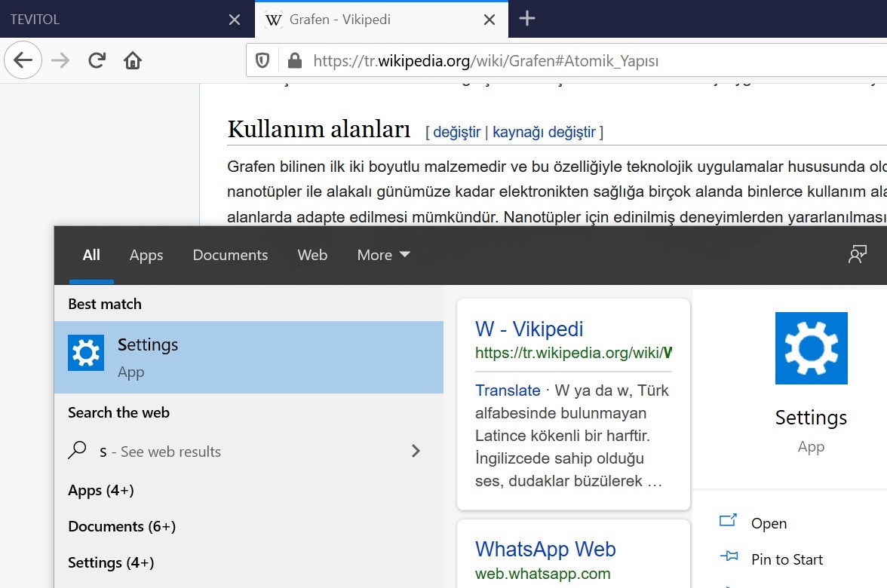Click the Settings gear icon in preview panel
The width and height of the screenshot is (887, 588).
pyautogui.click(x=811, y=348)
